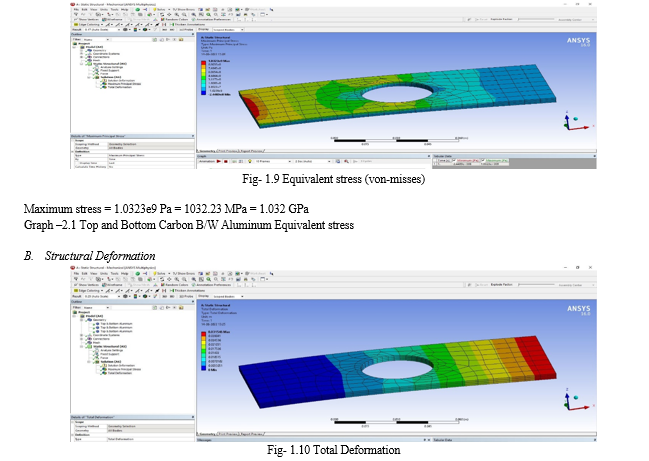
Task: Select Force in the lower Outline
Action: point(104,358)
